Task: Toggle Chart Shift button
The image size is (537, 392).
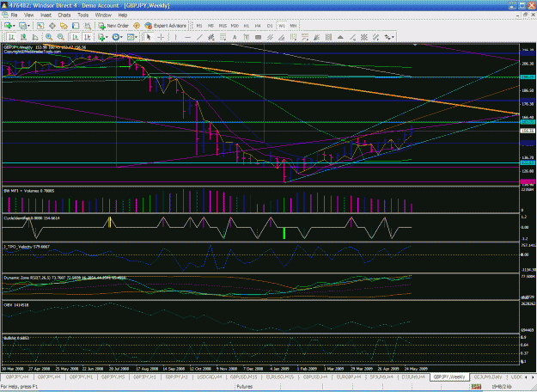Action: (x=88, y=37)
